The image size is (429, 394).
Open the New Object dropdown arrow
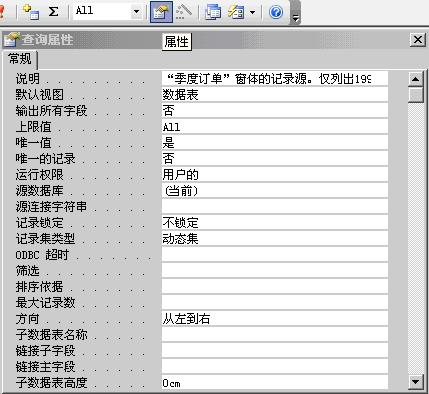coord(253,12)
